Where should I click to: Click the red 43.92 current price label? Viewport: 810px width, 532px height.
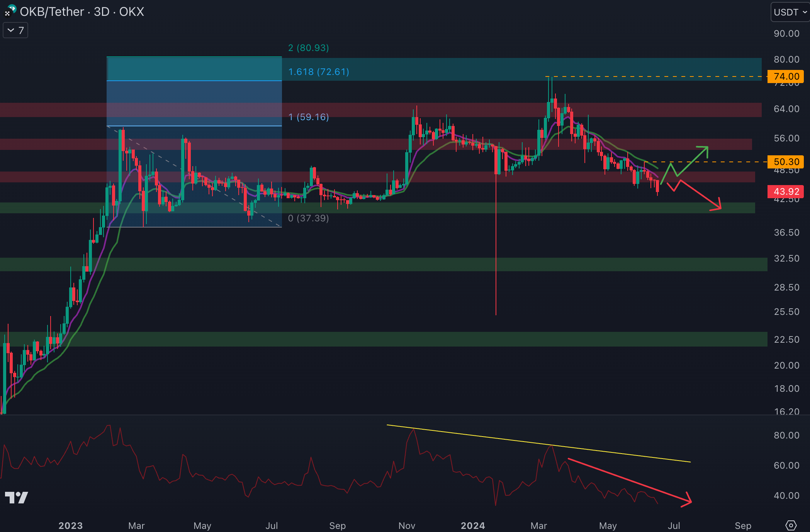click(786, 192)
